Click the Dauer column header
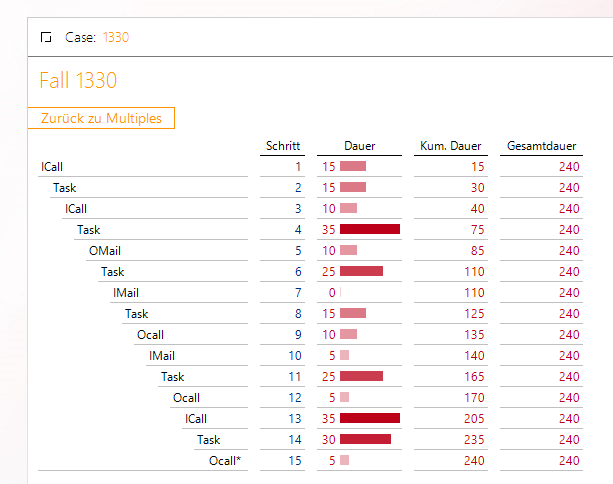This screenshot has width=613, height=484. 359,146
